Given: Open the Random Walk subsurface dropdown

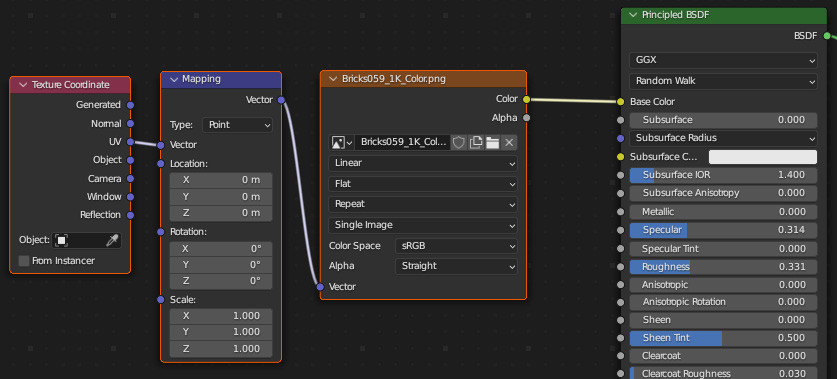Looking at the screenshot, I should pos(723,81).
